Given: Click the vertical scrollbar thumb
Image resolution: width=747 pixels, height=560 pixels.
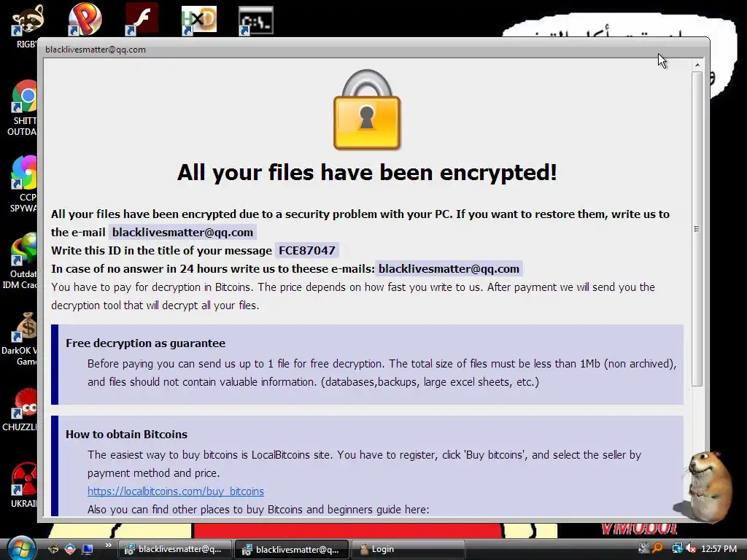Looking at the screenshot, I should 697,228.
